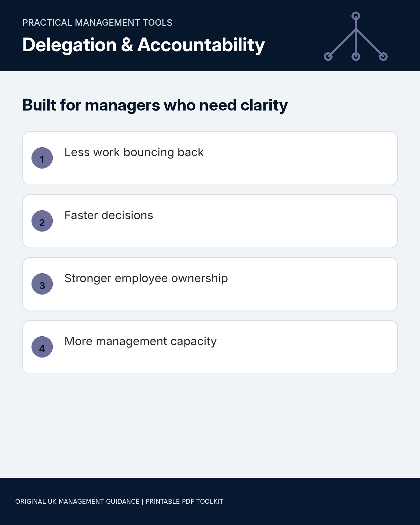Click 'Built for managers who need clarity' heading
420x525 pixels.
pos(155,105)
